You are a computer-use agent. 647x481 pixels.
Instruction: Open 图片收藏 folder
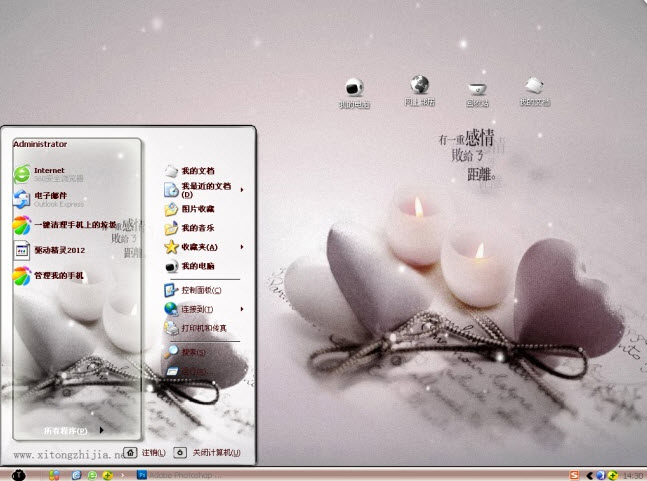click(190, 209)
